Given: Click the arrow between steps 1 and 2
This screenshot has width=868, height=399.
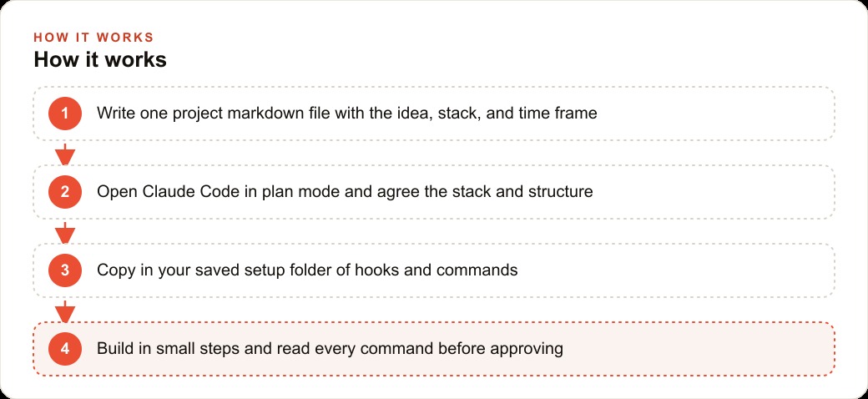Looking at the screenshot, I should point(65,154).
